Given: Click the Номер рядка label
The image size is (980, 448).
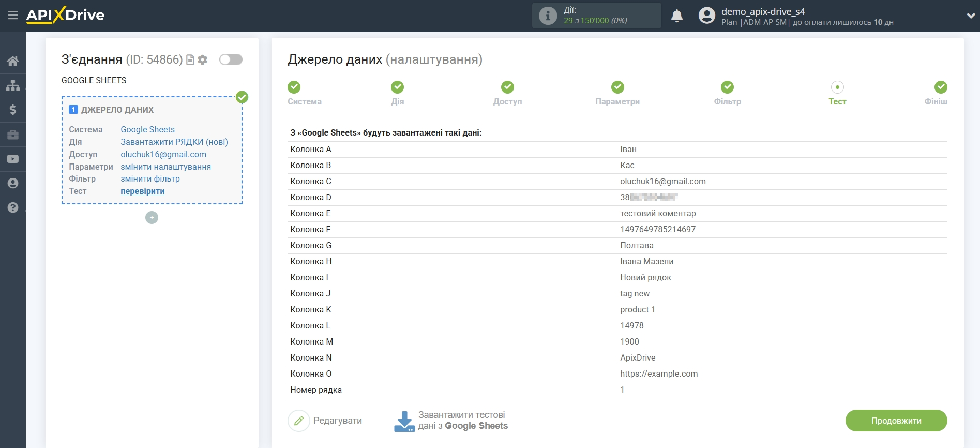Looking at the screenshot, I should point(316,390).
